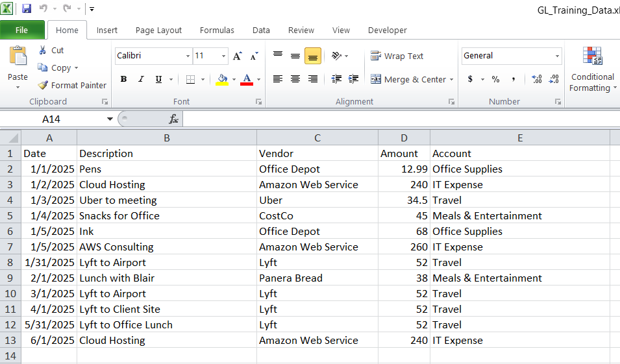
Task: Click the Merge & Center button
Action: point(408,79)
